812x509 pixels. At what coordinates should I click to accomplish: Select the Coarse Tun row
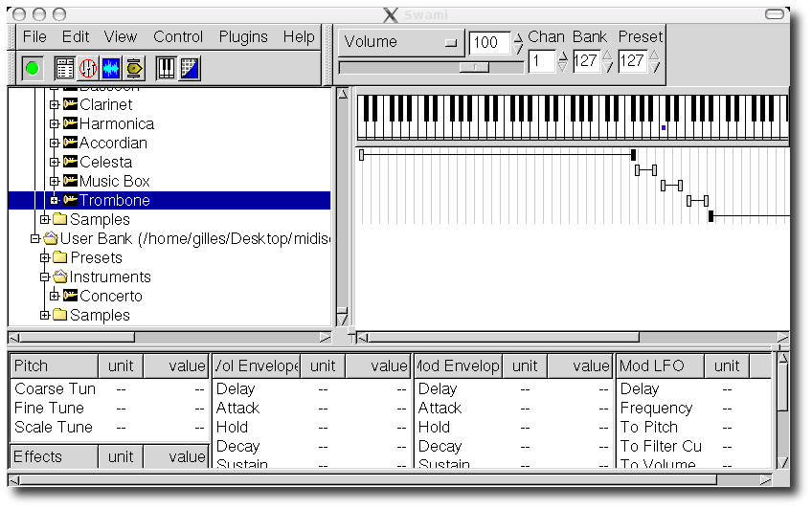pos(109,389)
